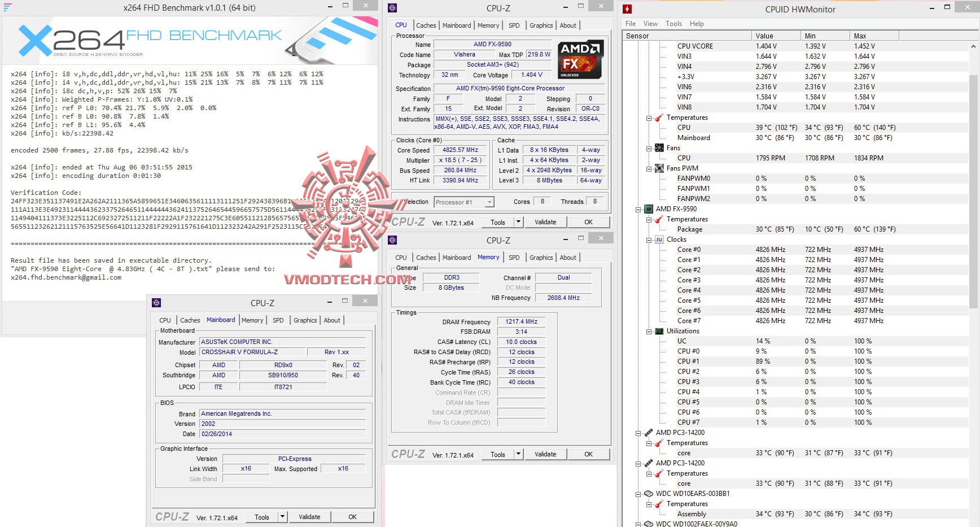Click the Max column header in HWMonitor
The image size is (980, 527).
874,36
